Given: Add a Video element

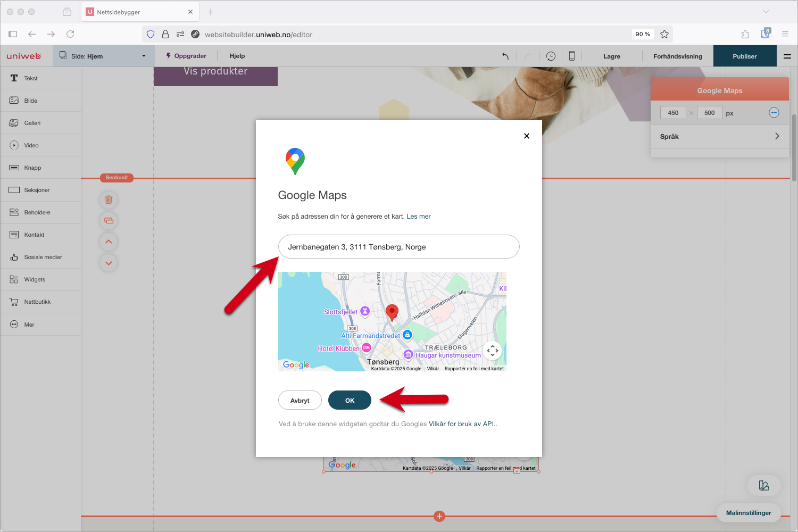Looking at the screenshot, I should click(40, 145).
